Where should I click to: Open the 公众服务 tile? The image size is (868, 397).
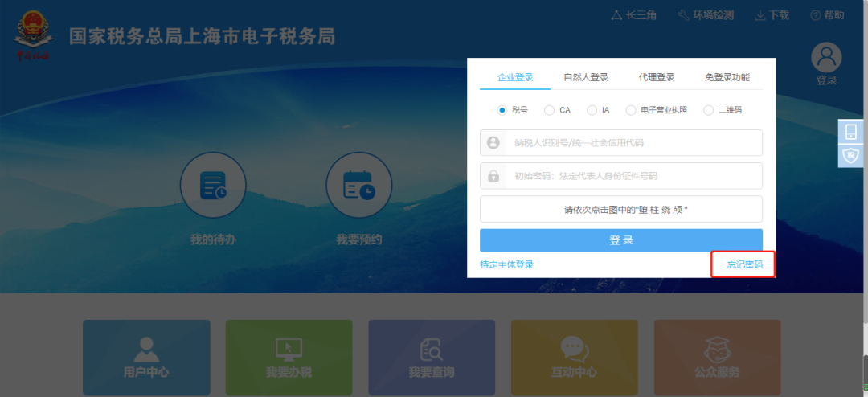point(718,357)
